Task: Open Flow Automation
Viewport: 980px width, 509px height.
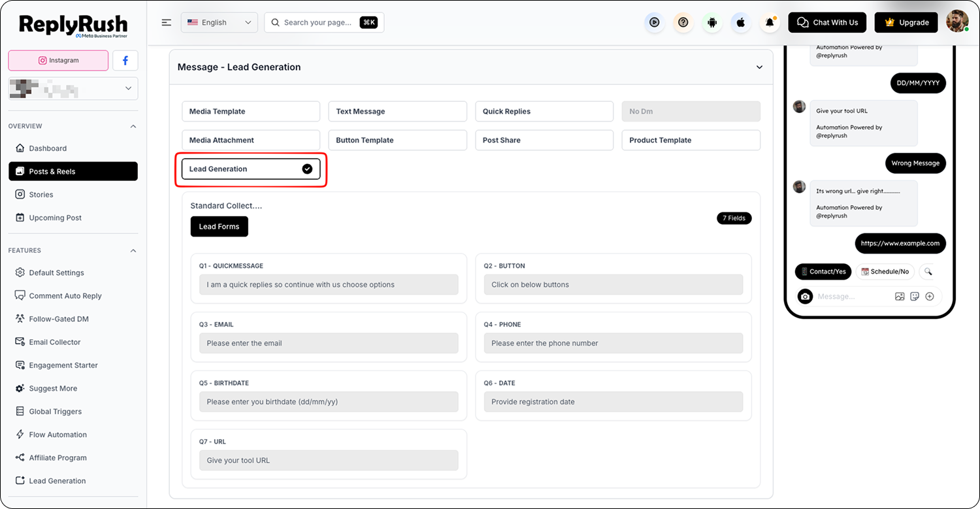Action: tap(73, 435)
